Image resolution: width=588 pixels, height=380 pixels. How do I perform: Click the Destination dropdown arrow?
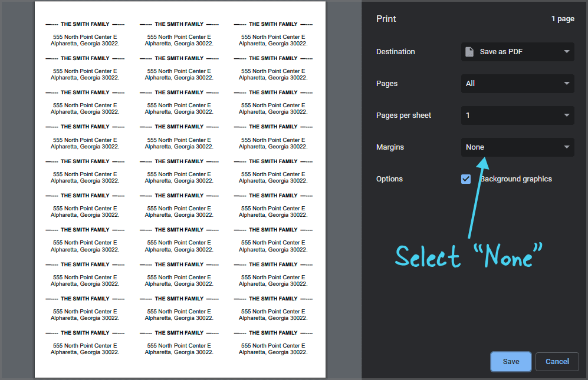567,51
